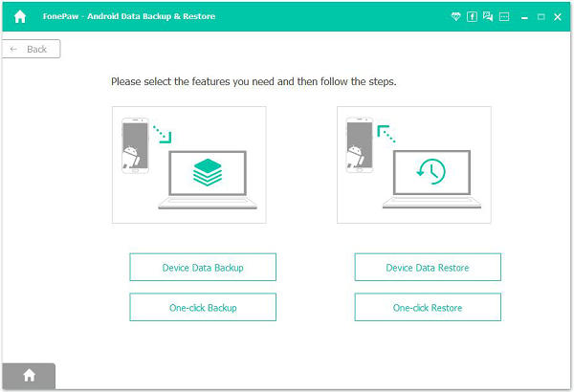Screen dimensions: 574x392
Task: Choose Device Data Backup
Action: pos(203,268)
